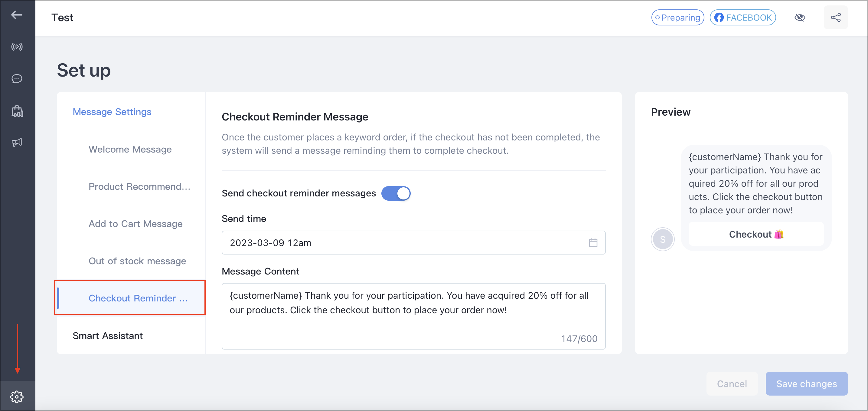
Task: Open the settings gear icon
Action: 17,396
